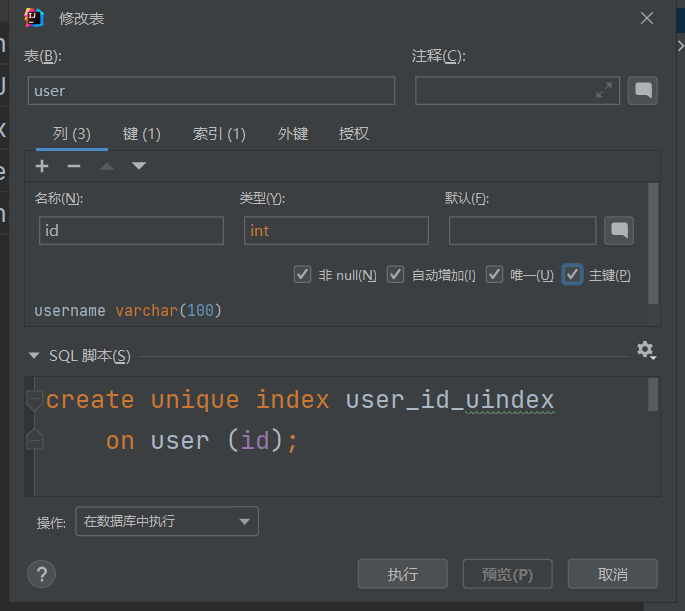
Task: Add a new column with plus icon
Action: [x=42, y=166]
